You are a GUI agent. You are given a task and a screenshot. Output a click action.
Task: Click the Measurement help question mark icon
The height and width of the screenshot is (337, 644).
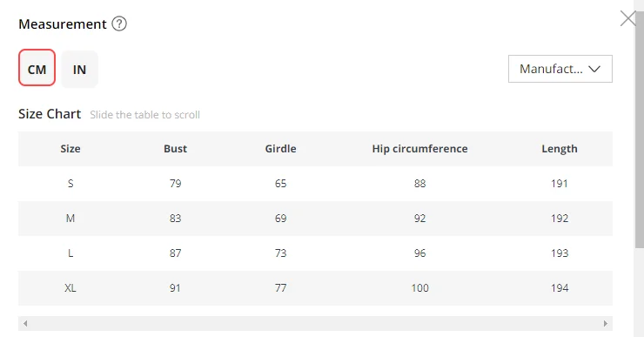119,24
